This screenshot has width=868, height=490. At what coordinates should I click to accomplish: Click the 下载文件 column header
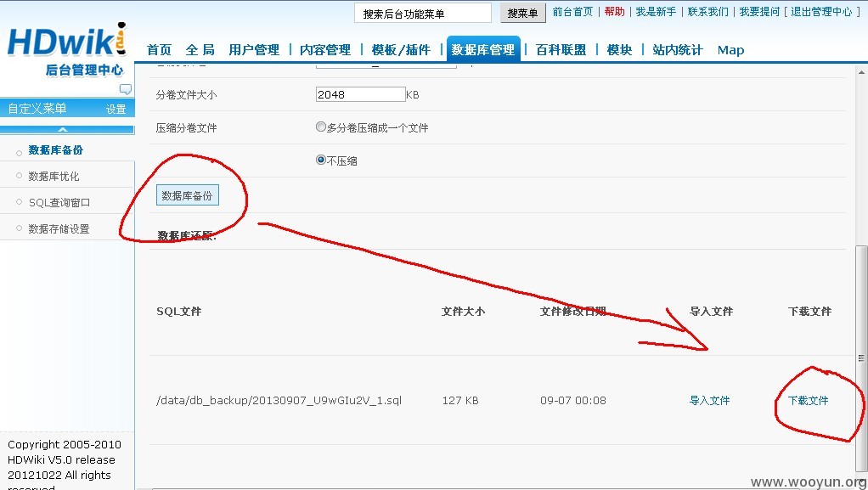pos(810,311)
